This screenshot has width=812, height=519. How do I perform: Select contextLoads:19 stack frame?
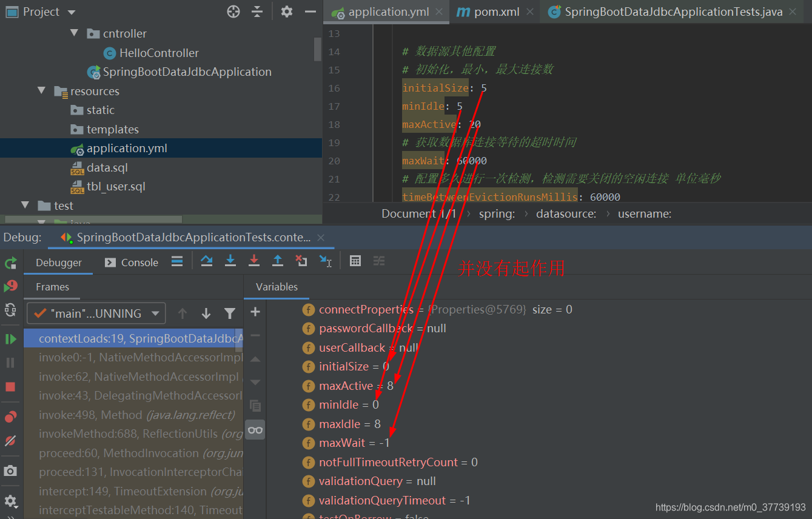click(133, 338)
